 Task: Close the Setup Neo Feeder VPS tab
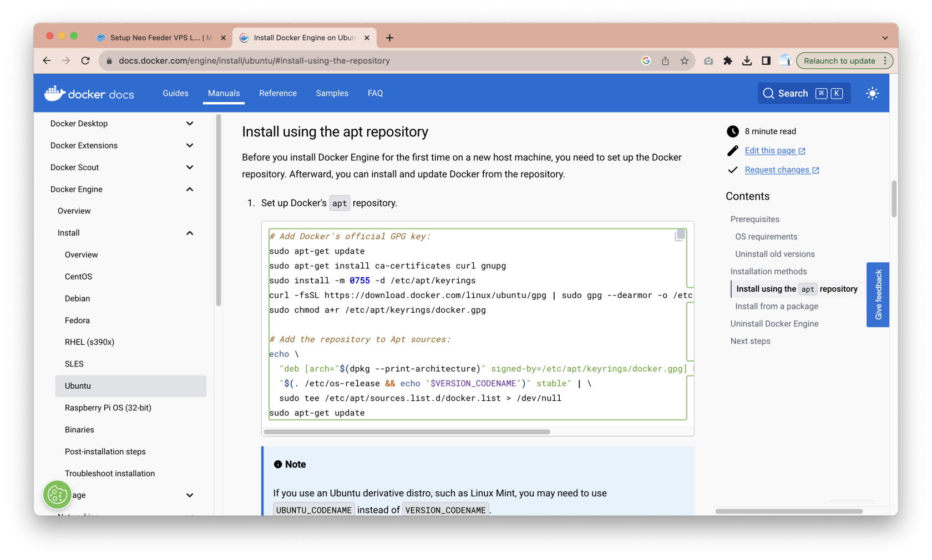[x=223, y=38]
